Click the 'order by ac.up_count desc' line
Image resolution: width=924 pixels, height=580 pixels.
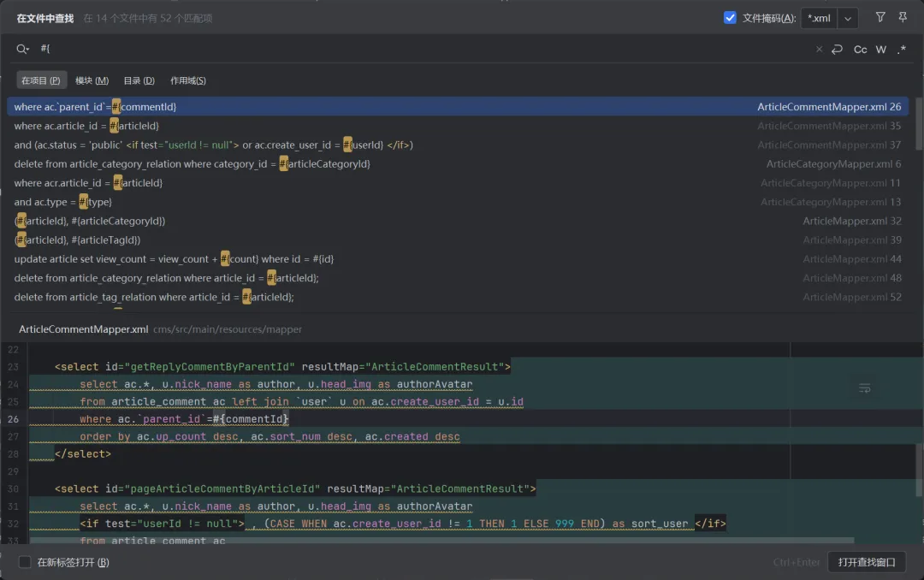(269, 437)
